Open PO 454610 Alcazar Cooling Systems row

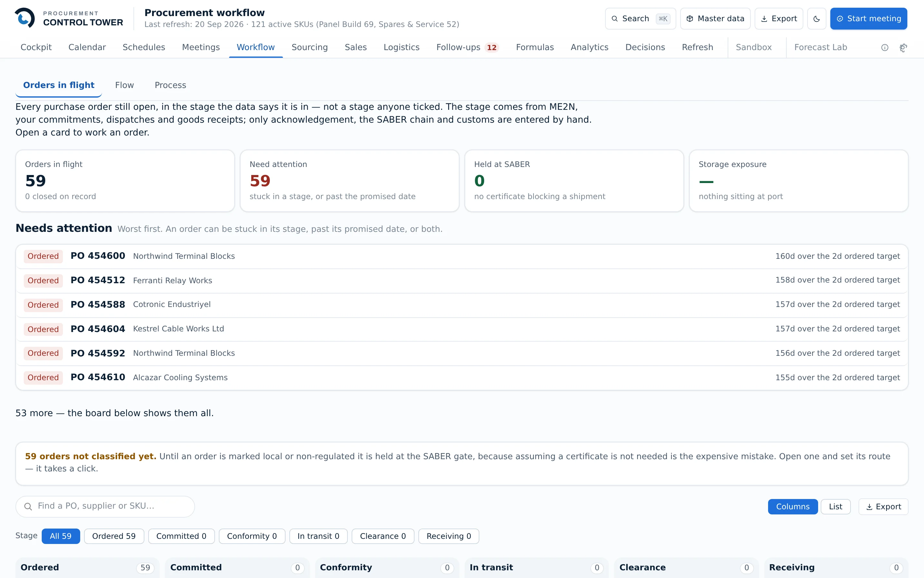[x=462, y=378]
